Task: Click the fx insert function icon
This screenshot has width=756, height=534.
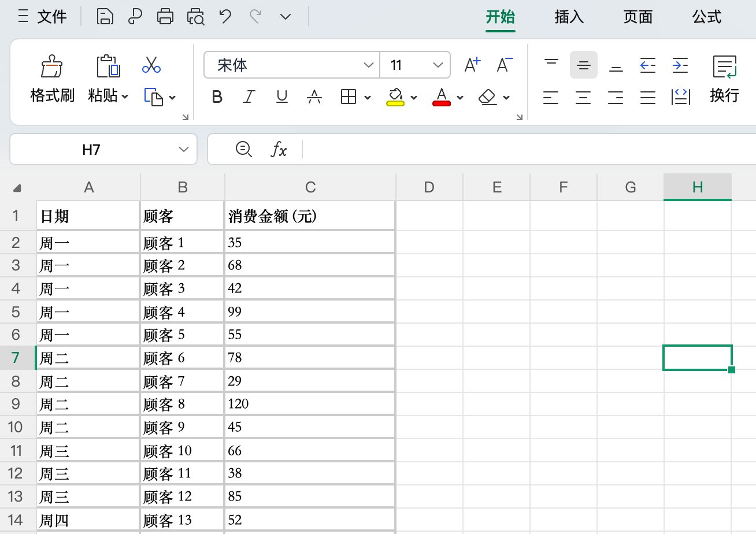Action: (x=280, y=149)
